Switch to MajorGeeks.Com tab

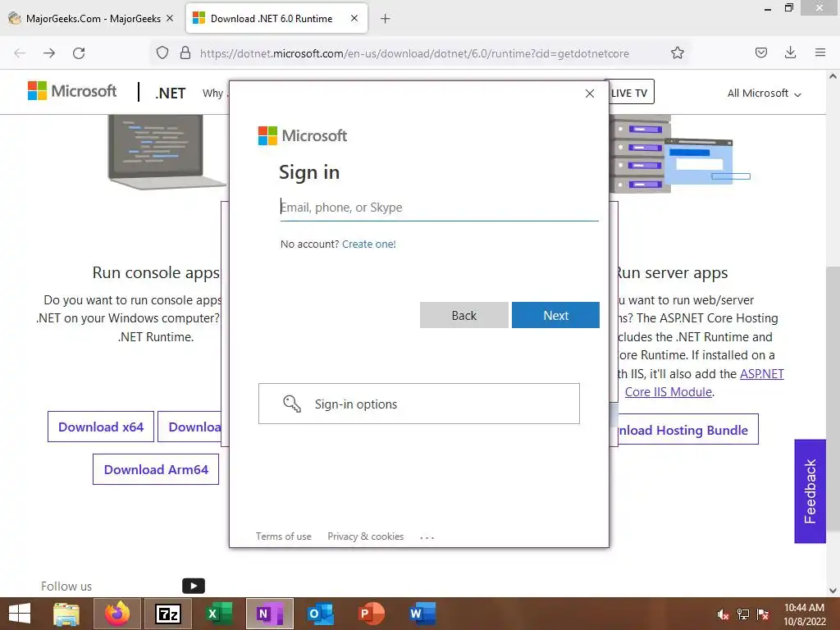pos(91,19)
